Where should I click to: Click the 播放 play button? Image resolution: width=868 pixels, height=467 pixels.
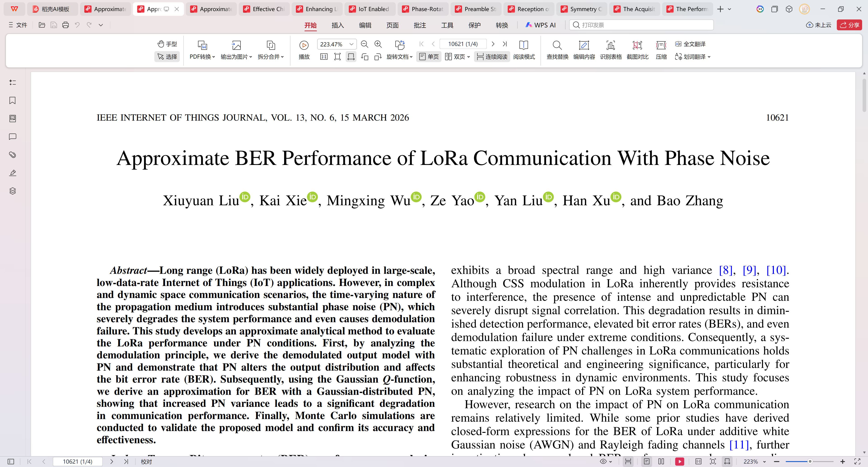(x=304, y=45)
